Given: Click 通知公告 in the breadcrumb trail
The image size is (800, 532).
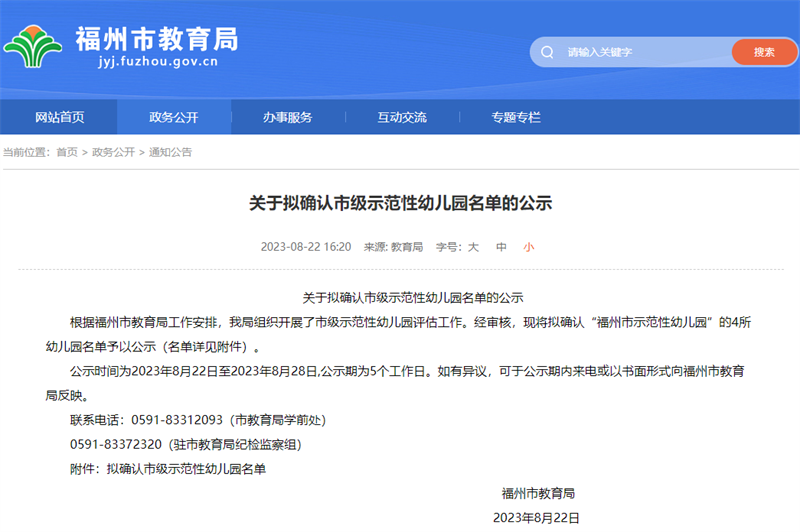Looking at the screenshot, I should 170,152.
